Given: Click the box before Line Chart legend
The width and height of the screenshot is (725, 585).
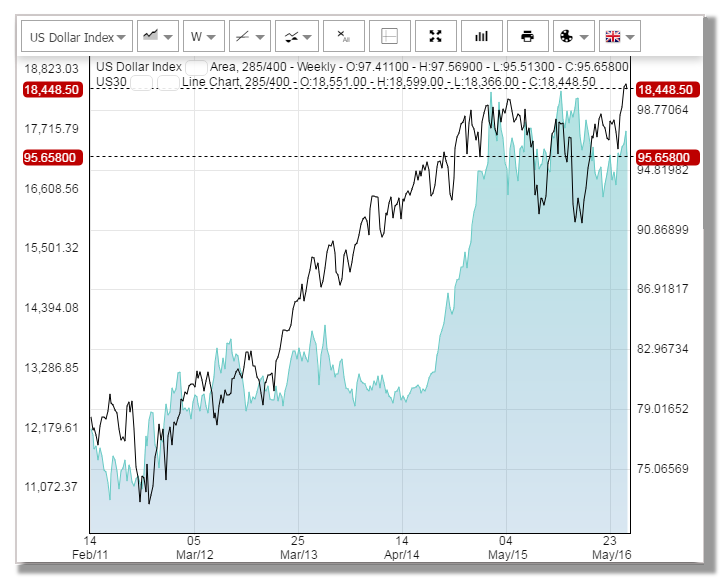Looking at the screenshot, I should (x=168, y=81).
